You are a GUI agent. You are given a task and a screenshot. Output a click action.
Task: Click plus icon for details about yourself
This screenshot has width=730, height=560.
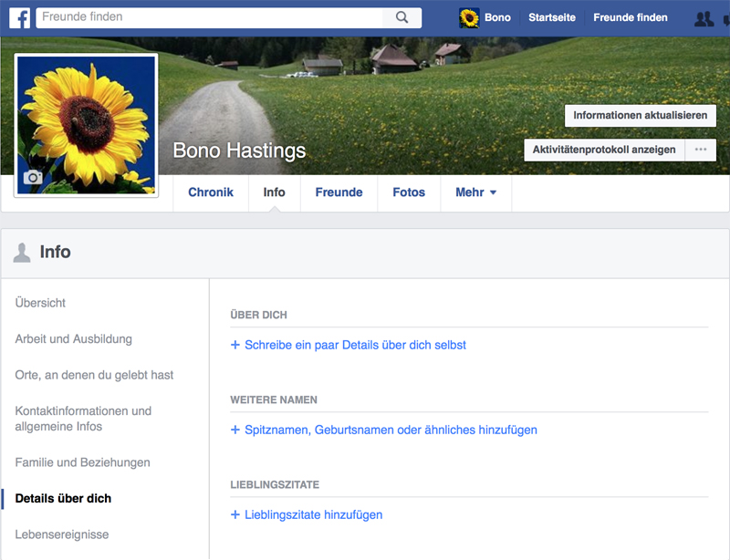tap(235, 345)
